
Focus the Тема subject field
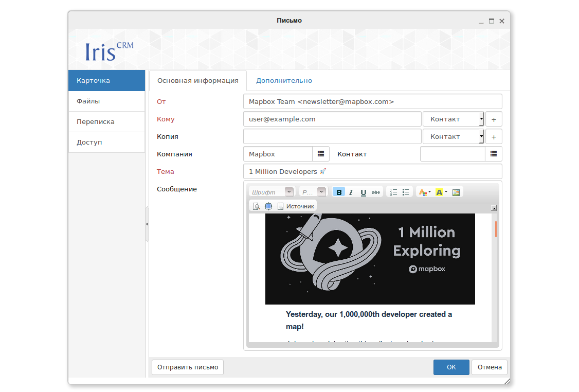point(373,171)
